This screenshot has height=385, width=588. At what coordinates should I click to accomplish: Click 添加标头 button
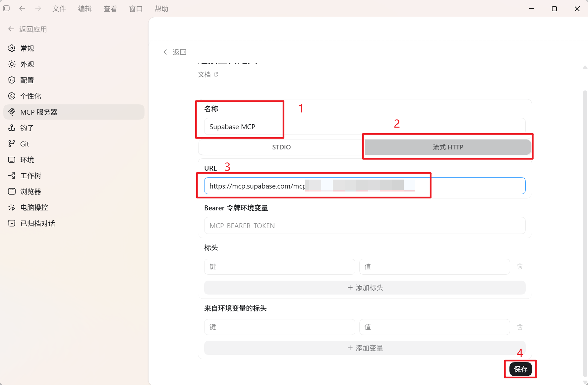click(x=365, y=288)
